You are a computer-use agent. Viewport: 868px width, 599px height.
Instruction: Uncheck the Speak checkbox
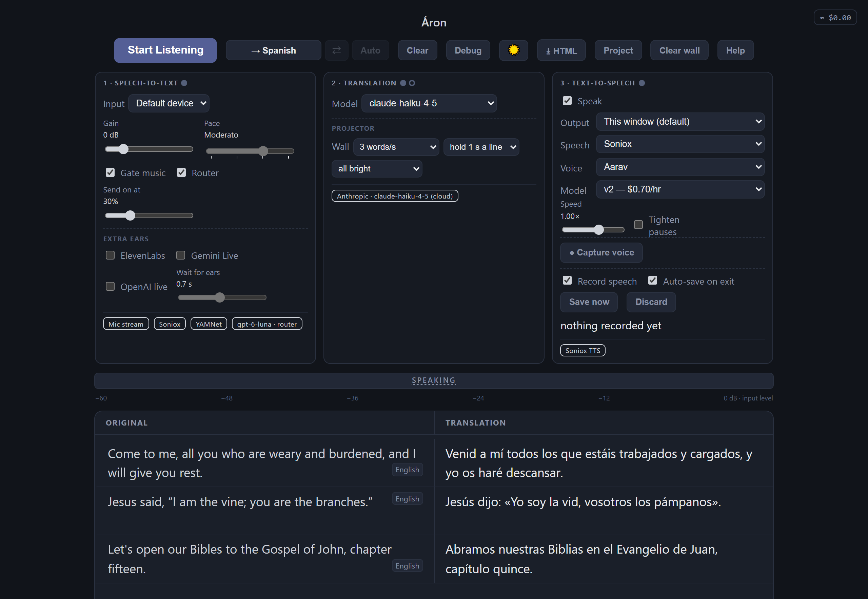click(567, 101)
